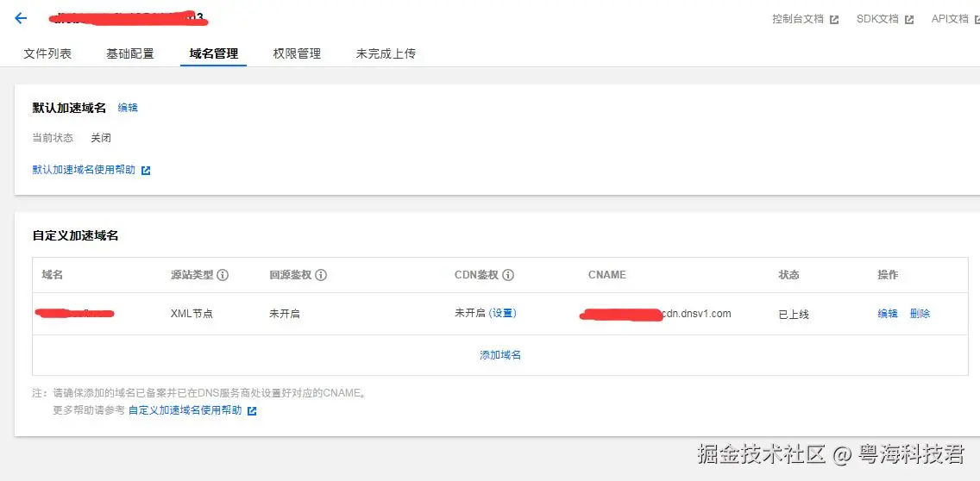Click the 状态 column header

(x=788, y=275)
